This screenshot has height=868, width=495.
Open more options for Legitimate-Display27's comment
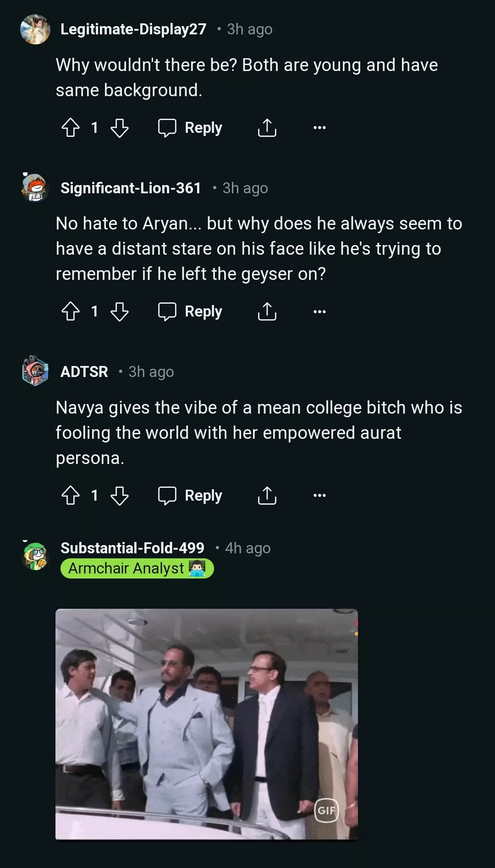click(x=319, y=128)
